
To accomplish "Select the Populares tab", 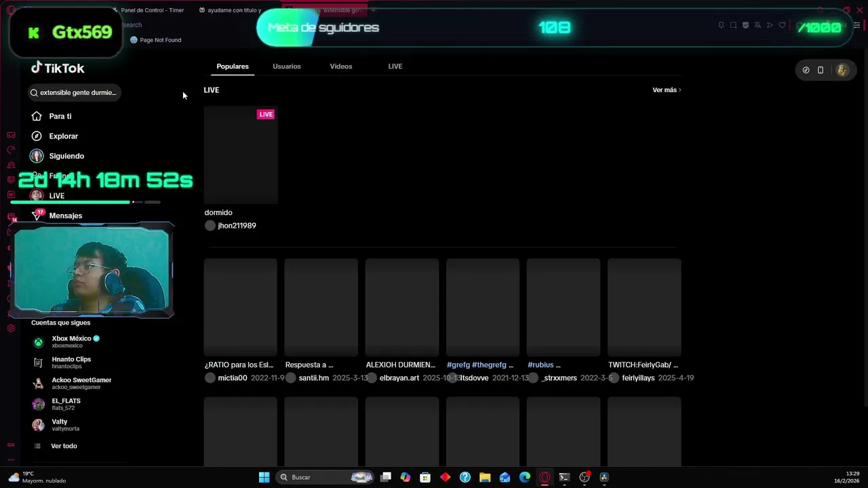I will click(x=233, y=66).
